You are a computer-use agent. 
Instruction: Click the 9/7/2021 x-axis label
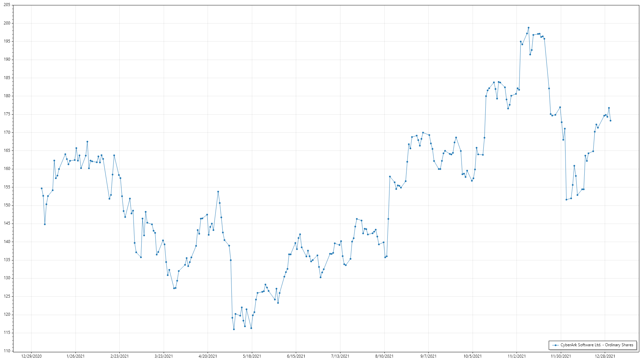point(428,356)
